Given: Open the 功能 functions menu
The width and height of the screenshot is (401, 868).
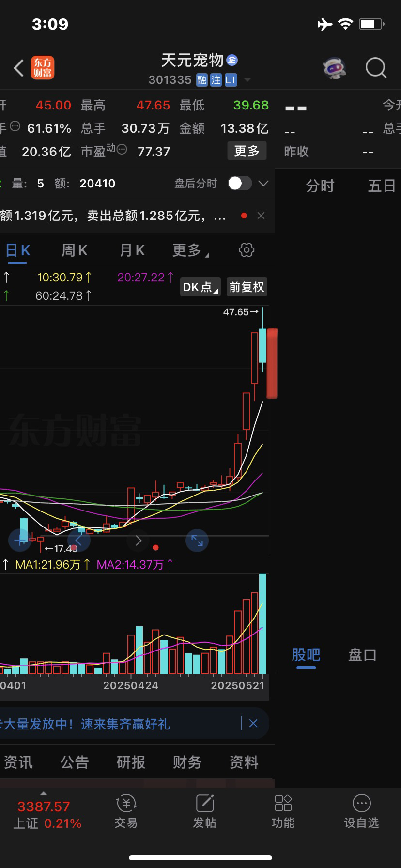Looking at the screenshot, I should coord(283,812).
